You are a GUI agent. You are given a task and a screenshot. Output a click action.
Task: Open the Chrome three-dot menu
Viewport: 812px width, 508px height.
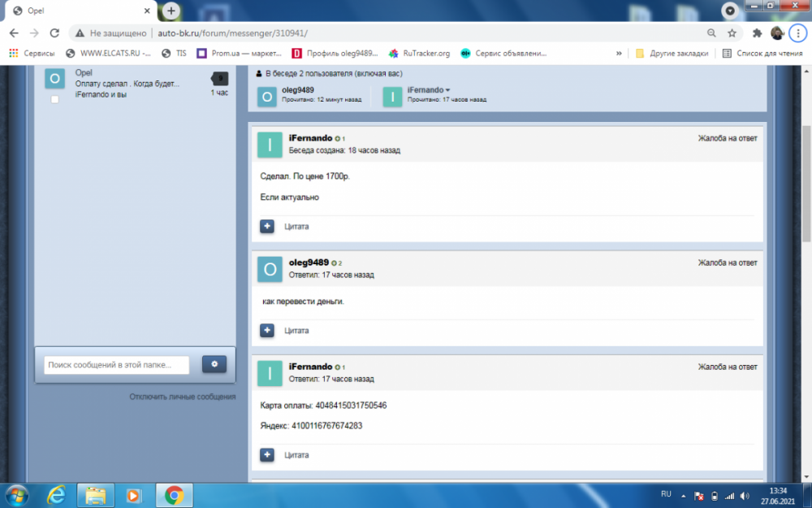[x=798, y=33]
